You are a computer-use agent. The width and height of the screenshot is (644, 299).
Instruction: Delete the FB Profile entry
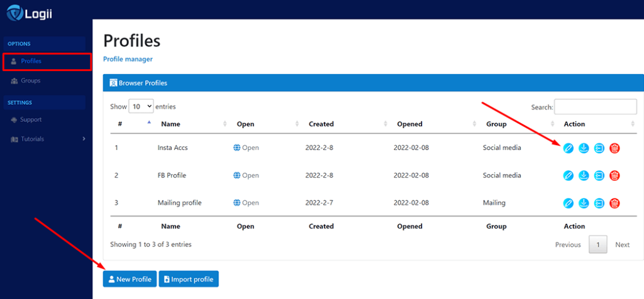click(x=614, y=175)
